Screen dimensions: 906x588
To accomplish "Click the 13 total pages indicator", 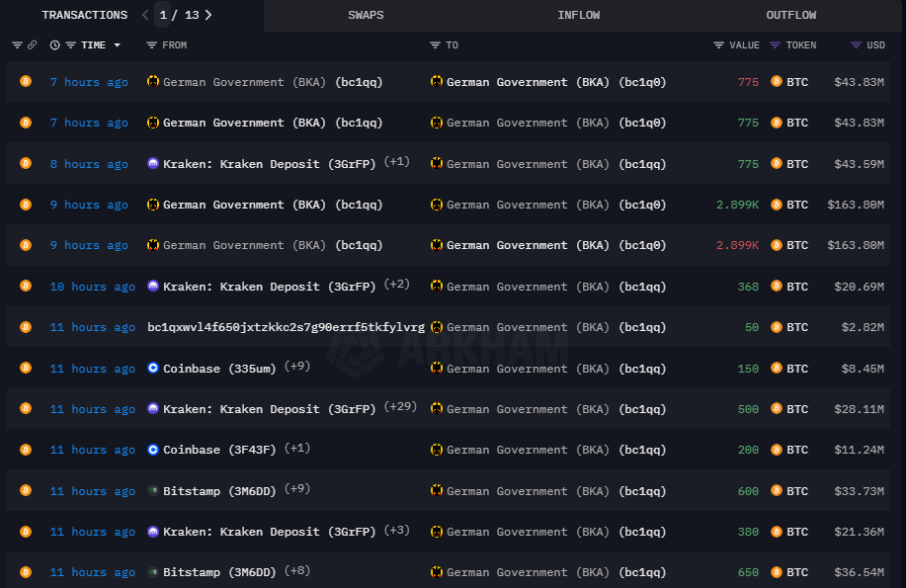I will point(192,15).
